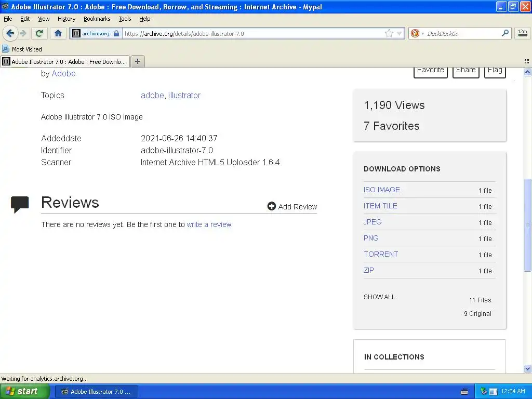Image resolution: width=532 pixels, height=399 pixels.
Task: Download the ISO IMAGE option
Action: [382, 190]
